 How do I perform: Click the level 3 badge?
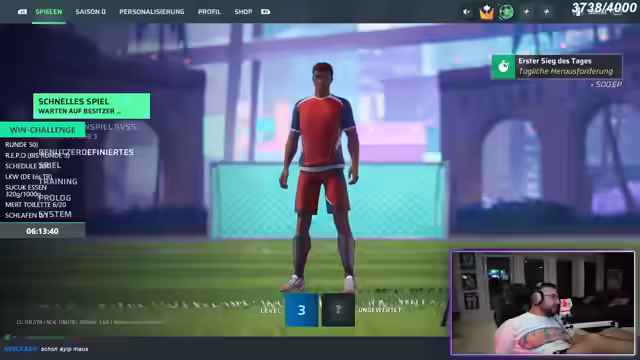(x=301, y=310)
